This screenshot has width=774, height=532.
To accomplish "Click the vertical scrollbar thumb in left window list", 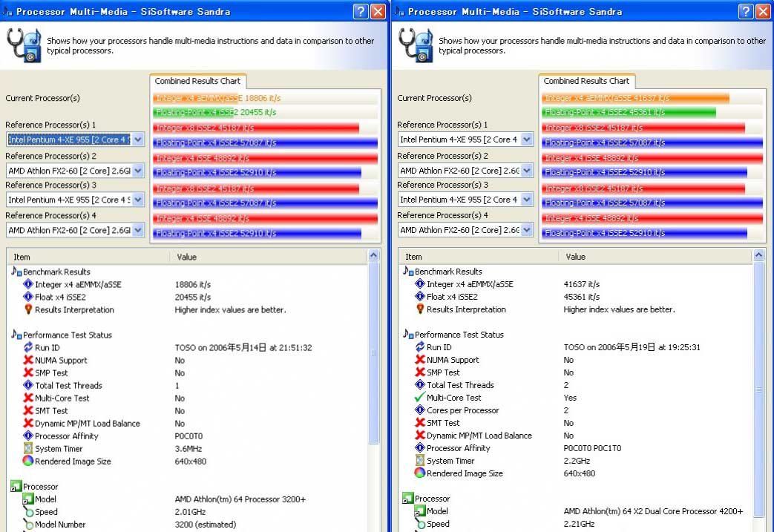I will point(374,353).
